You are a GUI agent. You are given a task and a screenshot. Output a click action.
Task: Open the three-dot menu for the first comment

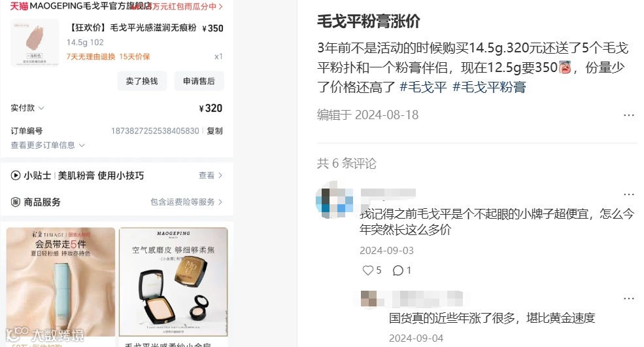click(x=629, y=194)
